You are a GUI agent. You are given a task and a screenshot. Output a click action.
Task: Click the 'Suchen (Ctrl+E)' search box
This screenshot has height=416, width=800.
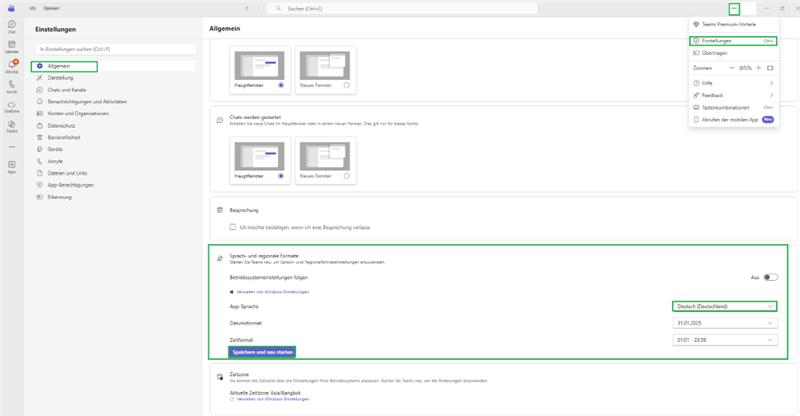[x=403, y=9]
